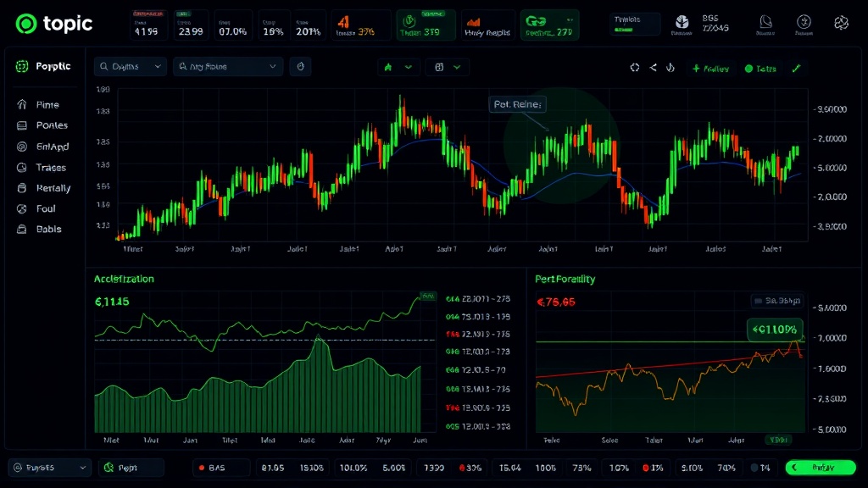Screen dimensions: 868x488
Task: Click the crosshair fullscreen icon above chart
Action: coord(634,68)
